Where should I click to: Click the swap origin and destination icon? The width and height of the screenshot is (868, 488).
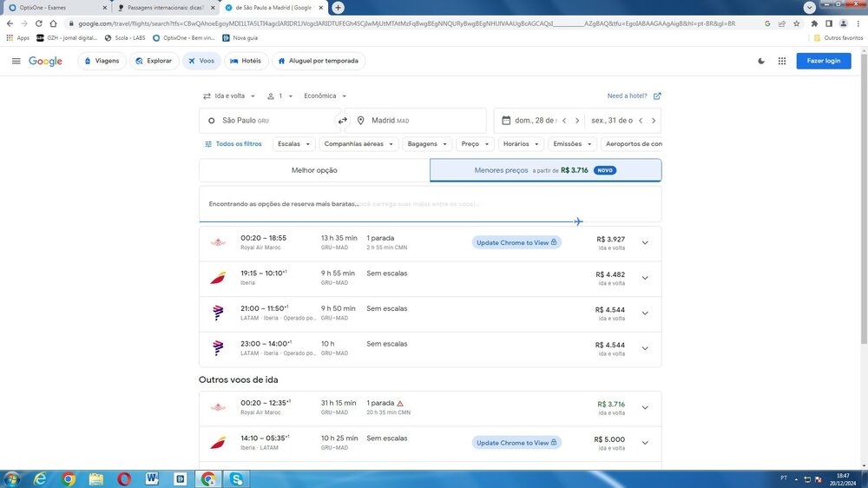[x=342, y=121]
